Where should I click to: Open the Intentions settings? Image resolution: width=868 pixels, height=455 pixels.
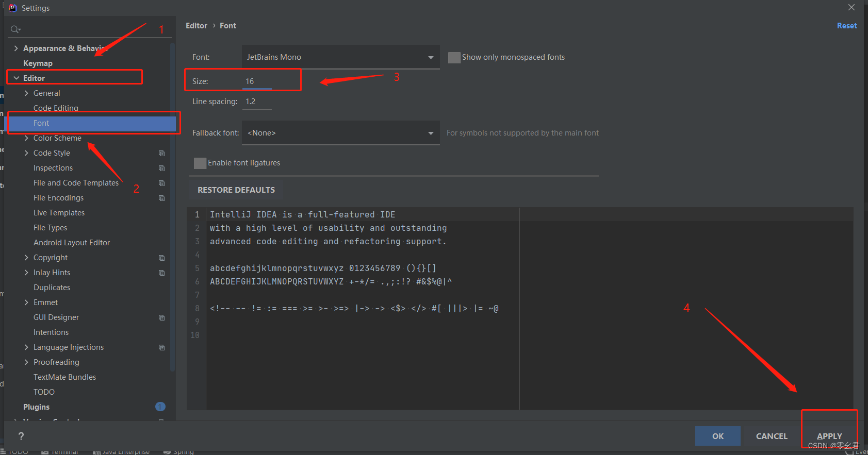51,332
